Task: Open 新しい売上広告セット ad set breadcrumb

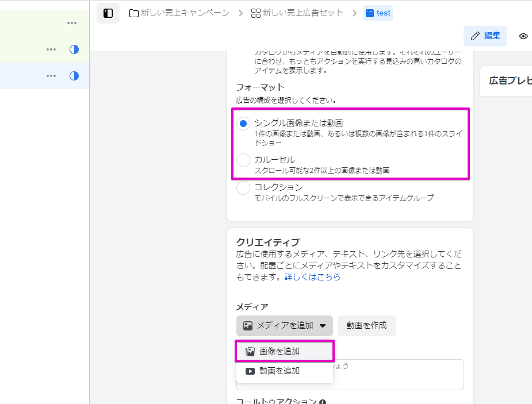Action: pyautogui.click(x=297, y=13)
